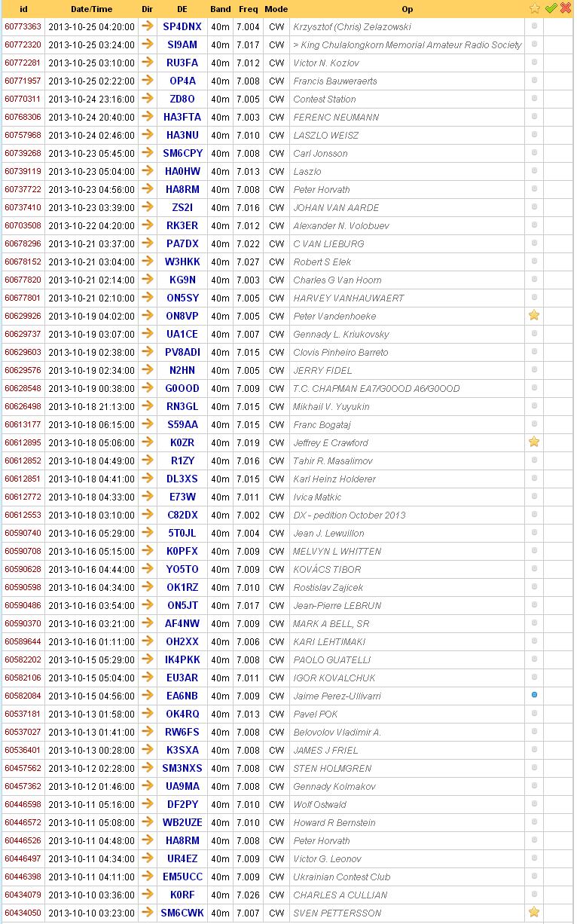
Task: Click callsign AF4NW
Action: [x=182, y=623]
